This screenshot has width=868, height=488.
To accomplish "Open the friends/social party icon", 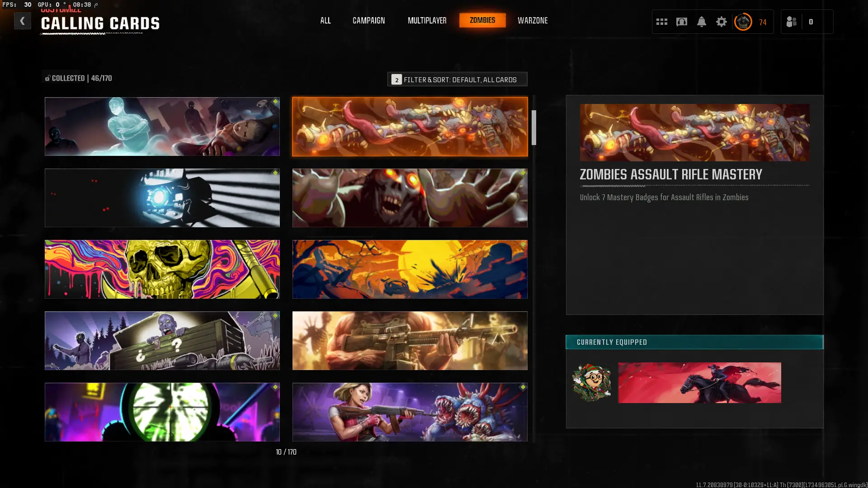I will tap(791, 22).
